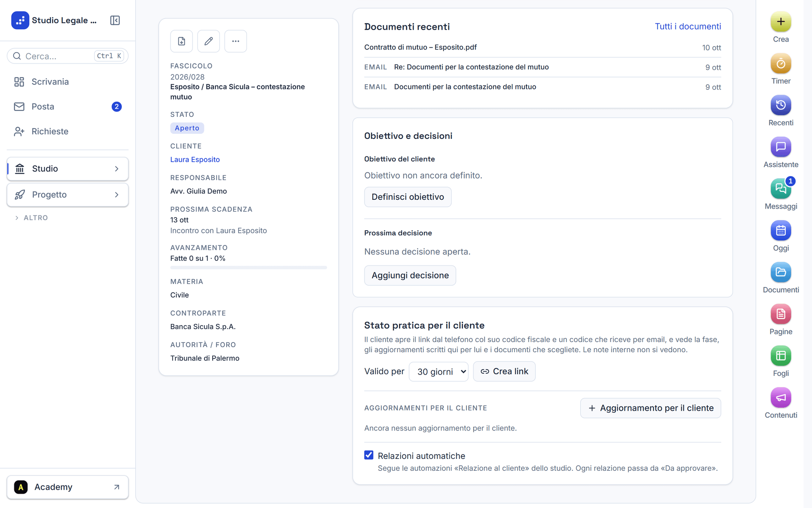This screenshot has width=812, height=508.
Task: Open the 9 ott email Documenti per la contestazione del mutuo
Action: tap(543, 87)
